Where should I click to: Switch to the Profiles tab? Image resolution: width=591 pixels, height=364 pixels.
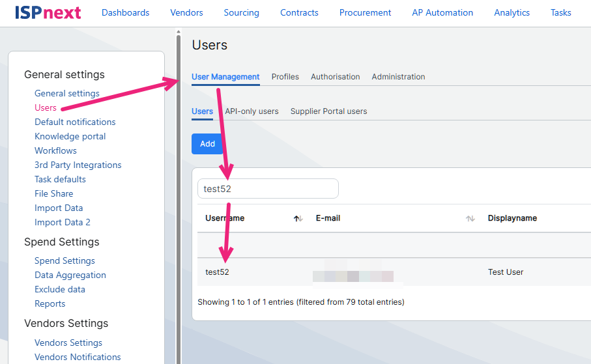point(285,77)
